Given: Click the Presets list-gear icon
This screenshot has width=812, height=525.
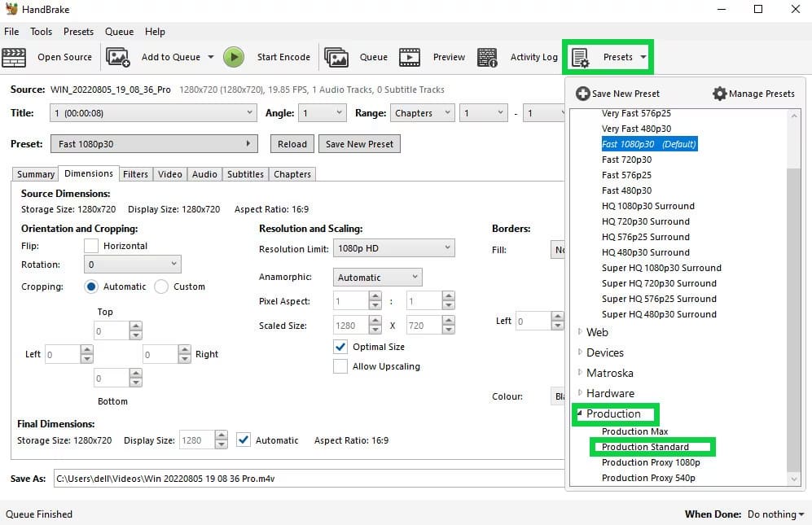Looking at the screenshot, I should pyautogui.click(x=581, y=57).
